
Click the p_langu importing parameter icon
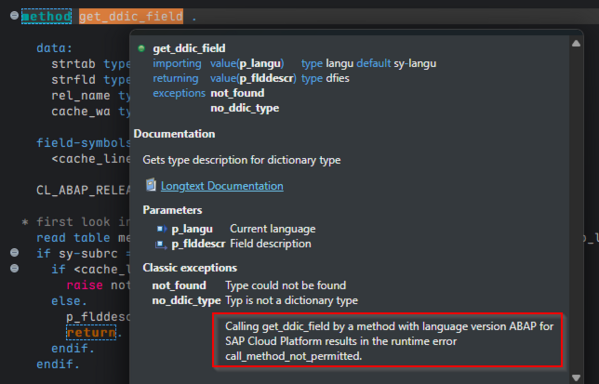coord(162,229)
